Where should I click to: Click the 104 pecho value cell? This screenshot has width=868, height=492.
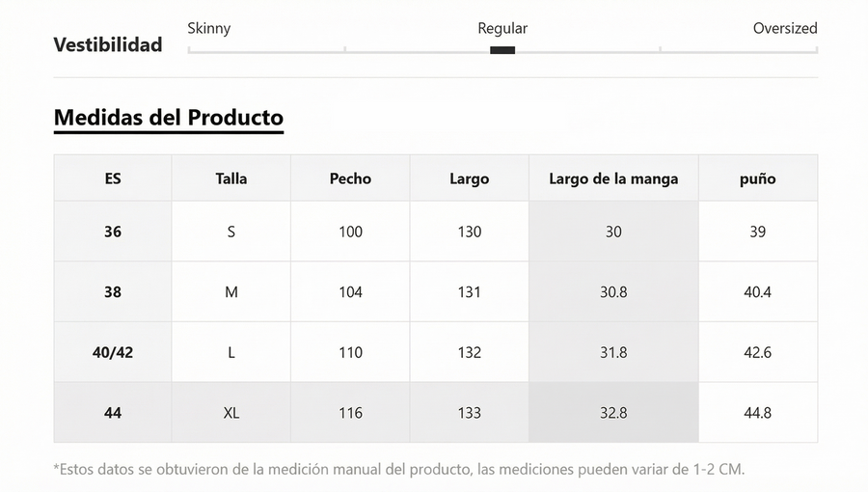(350, 291)
